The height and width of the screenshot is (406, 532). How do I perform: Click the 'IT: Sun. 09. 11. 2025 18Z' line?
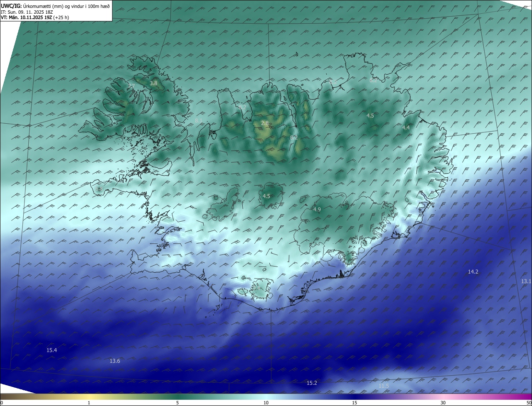point(27,12)
